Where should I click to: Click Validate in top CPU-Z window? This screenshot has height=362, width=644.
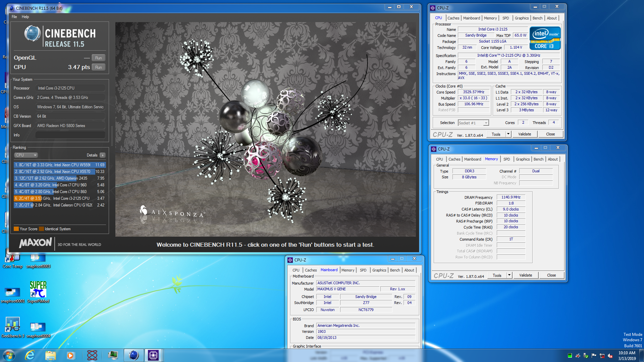tap(525, 134)
